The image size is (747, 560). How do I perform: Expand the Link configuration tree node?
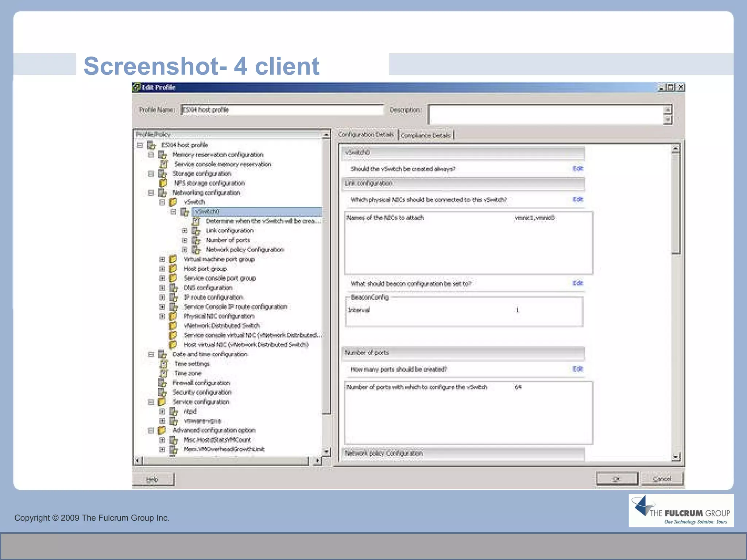tap(185, 231)
